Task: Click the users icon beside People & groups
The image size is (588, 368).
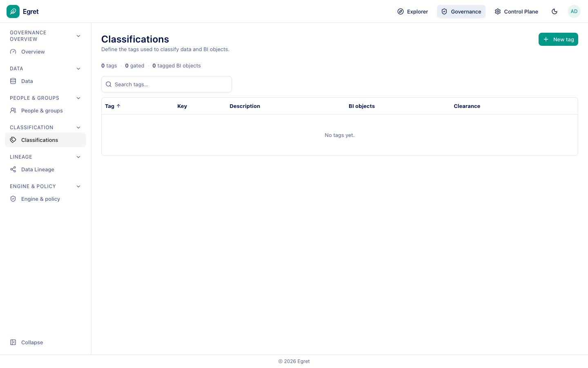Action: [13, 111]
